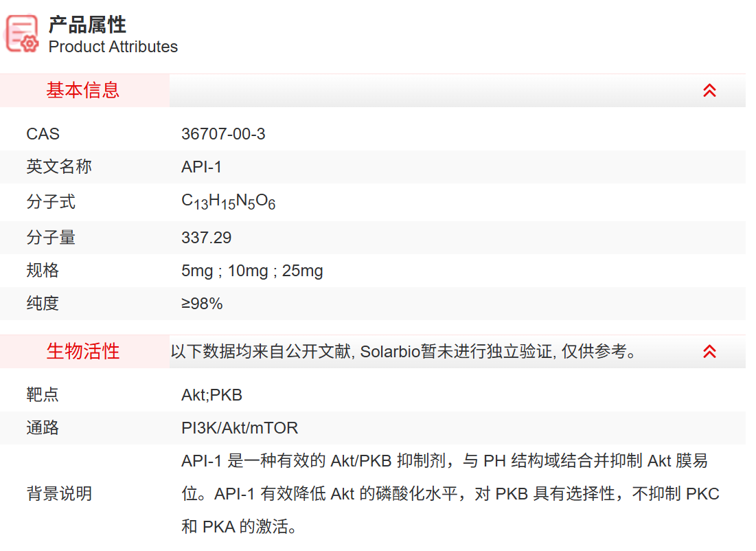Collapse the 生物活性 section chevron

click(x=709, y=352)
